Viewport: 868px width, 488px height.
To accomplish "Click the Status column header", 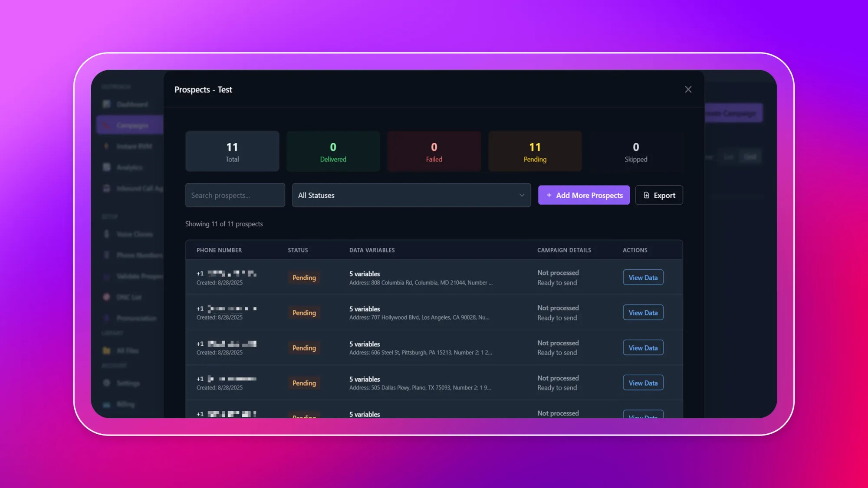I will coord(298,250).
